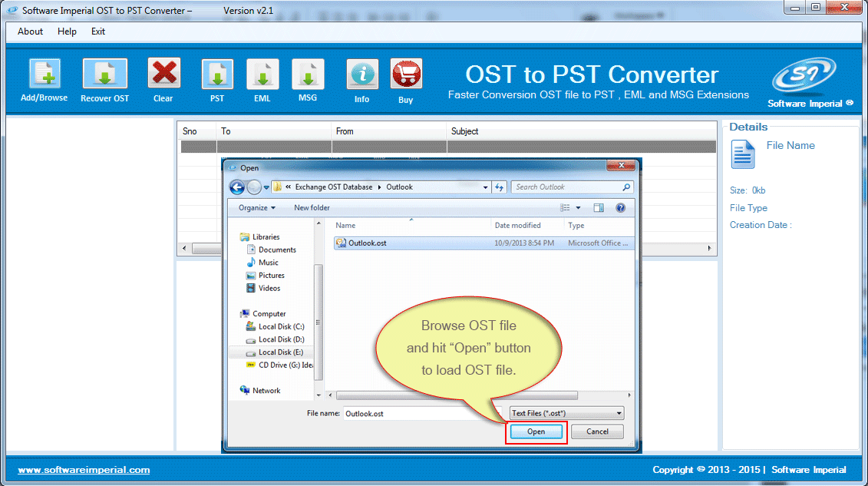Click the EML export icon
This screenshot has width=868, height=486.
tap(262, 74)
